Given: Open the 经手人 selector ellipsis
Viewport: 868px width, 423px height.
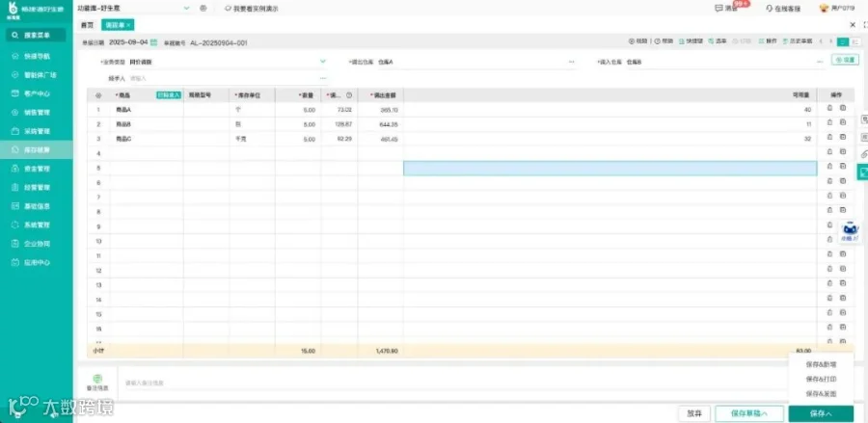Looking at the screenshot, I should click(323, 78).
